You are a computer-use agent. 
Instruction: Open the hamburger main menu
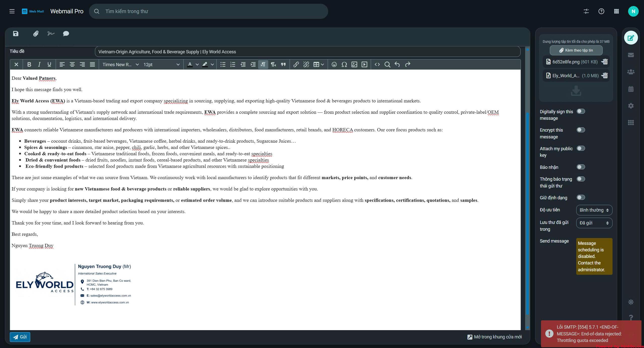tap(12, 11)
